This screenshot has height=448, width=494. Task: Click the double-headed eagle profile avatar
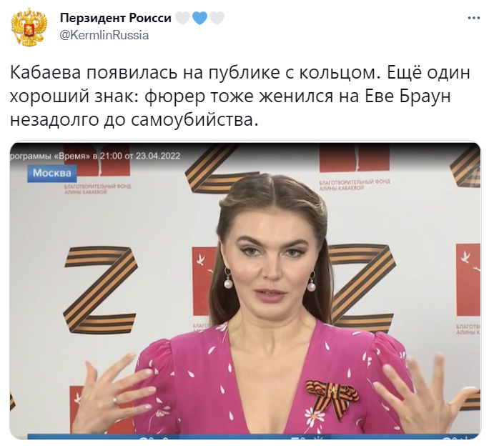pyautogui.click(x=29, y=27)
